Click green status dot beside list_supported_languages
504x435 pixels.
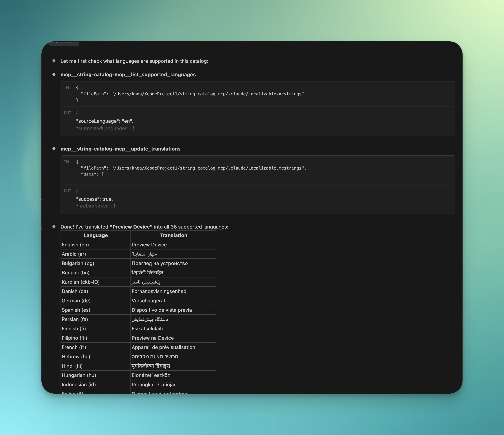pos(54,74)
